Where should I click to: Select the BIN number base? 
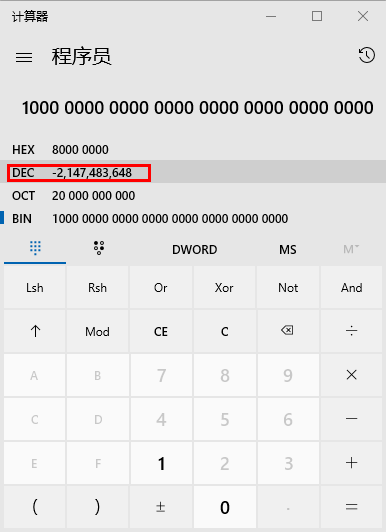pyautogui.click(x=193, y=219)
